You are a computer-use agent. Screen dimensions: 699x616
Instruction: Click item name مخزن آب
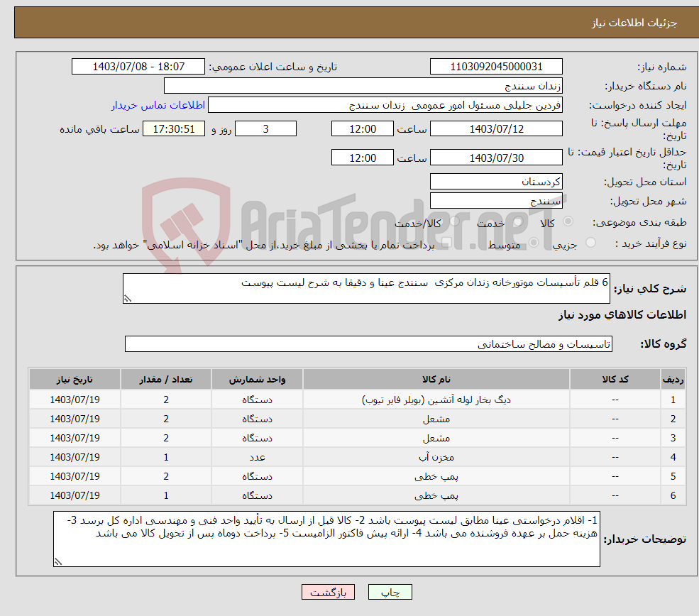click(x=436, y=457)
